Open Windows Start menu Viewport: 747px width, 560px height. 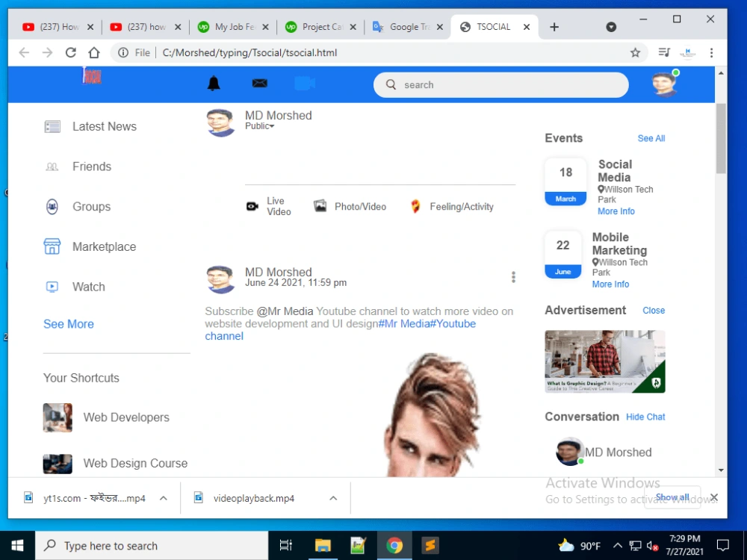tap(18, 545)
